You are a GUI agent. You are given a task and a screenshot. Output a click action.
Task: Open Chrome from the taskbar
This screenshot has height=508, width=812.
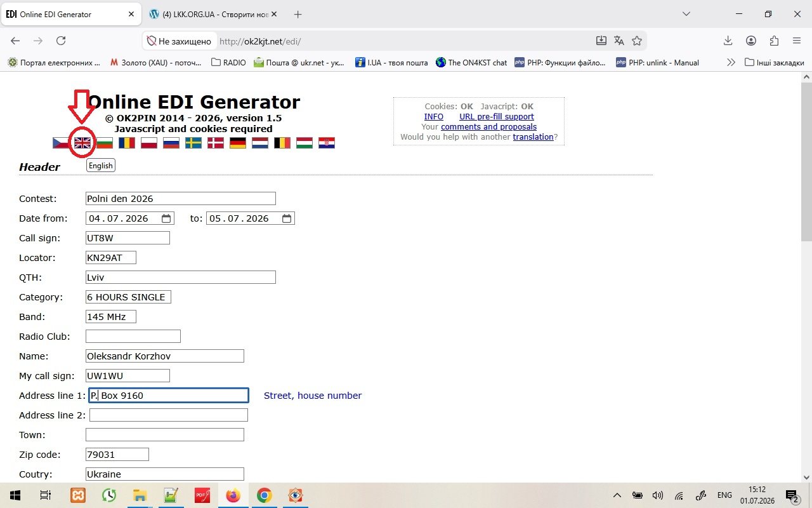[x=265, y=495]
